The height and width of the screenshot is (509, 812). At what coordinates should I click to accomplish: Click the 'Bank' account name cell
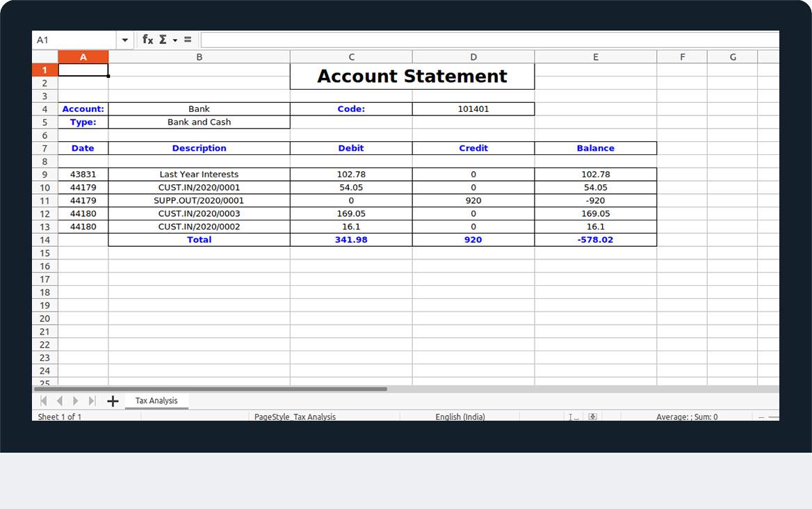click(200, 108)
